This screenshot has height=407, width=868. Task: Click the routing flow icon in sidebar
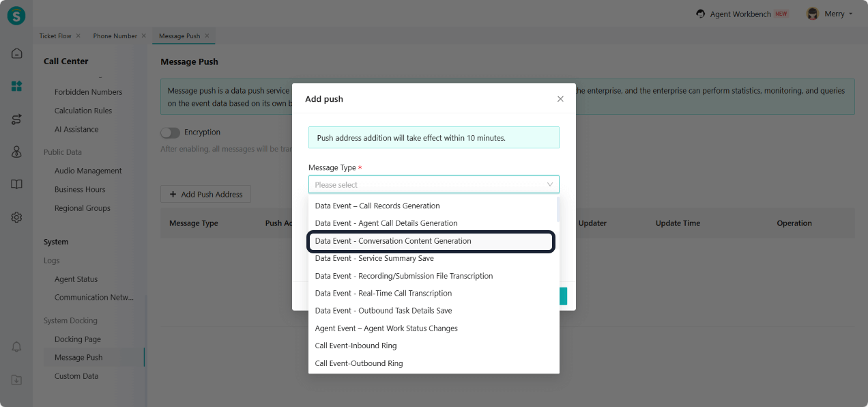click(16, 120)
